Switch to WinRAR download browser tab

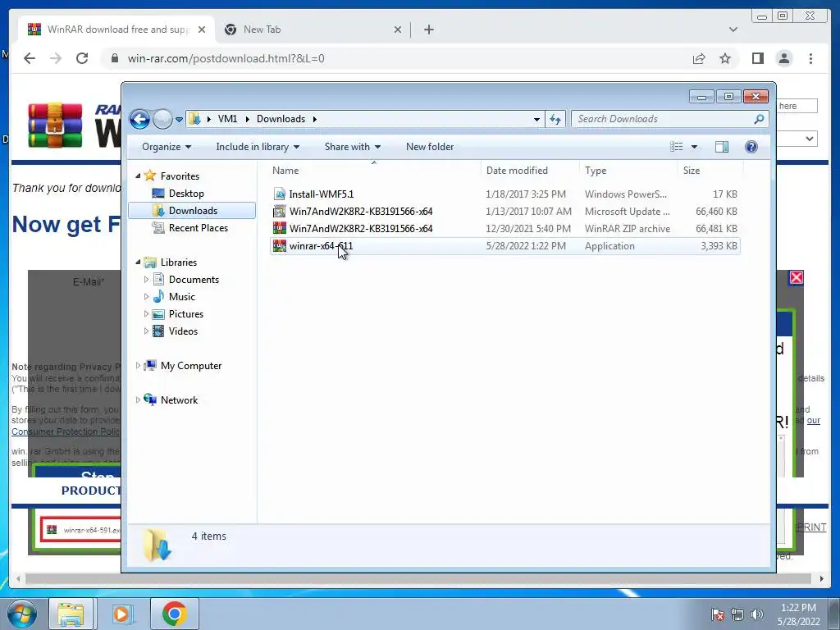click(x=116, y=30)
